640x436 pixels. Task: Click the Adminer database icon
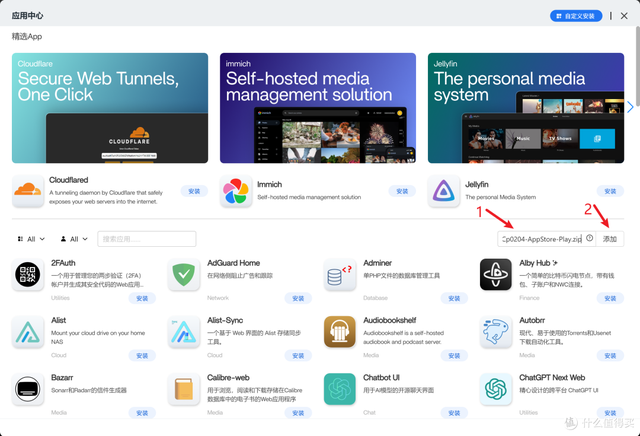tap(340, 274)
